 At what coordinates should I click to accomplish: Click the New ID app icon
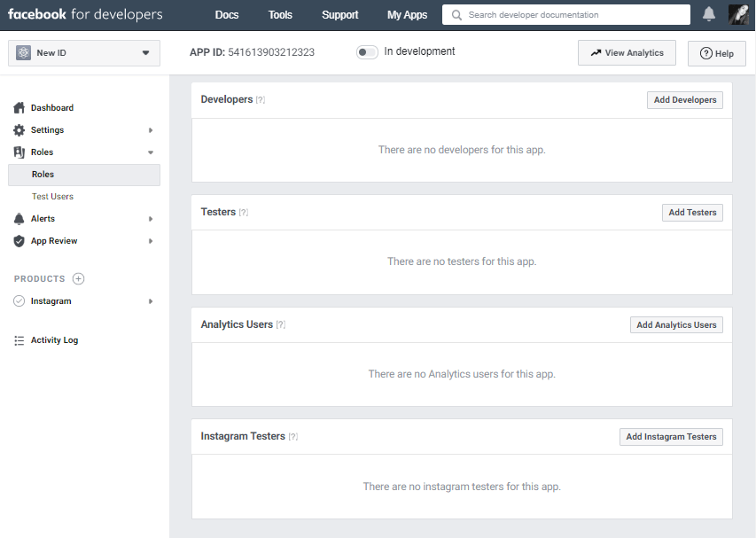(x=23, y=52)
